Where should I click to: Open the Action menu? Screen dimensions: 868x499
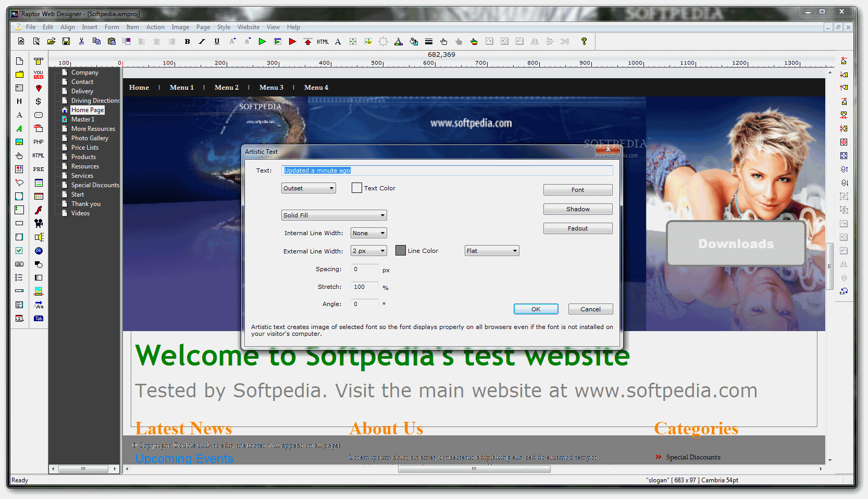click(x=155, y=27)
